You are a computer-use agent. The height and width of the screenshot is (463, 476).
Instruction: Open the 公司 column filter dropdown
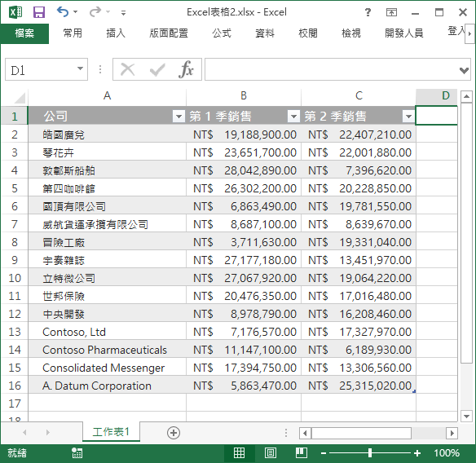coord(178,117)
